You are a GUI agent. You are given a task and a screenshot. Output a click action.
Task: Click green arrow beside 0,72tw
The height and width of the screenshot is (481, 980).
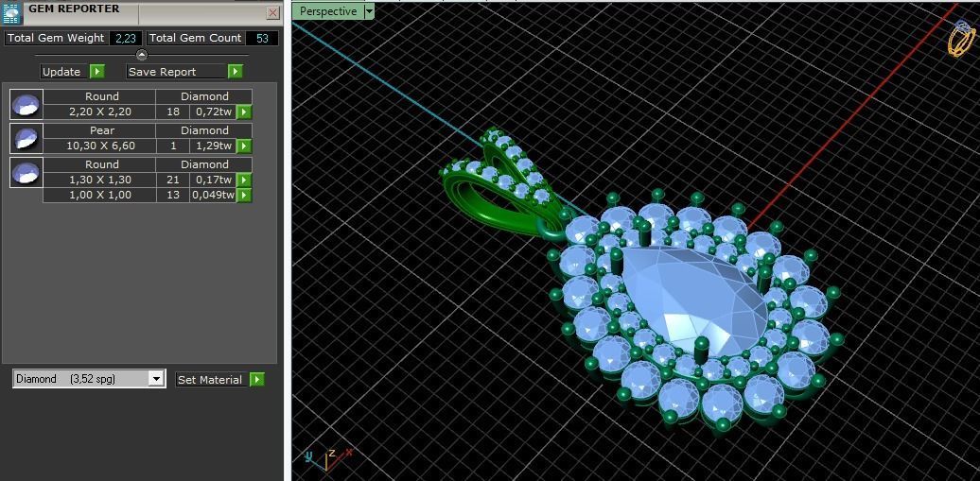click(x=244, y=112)
